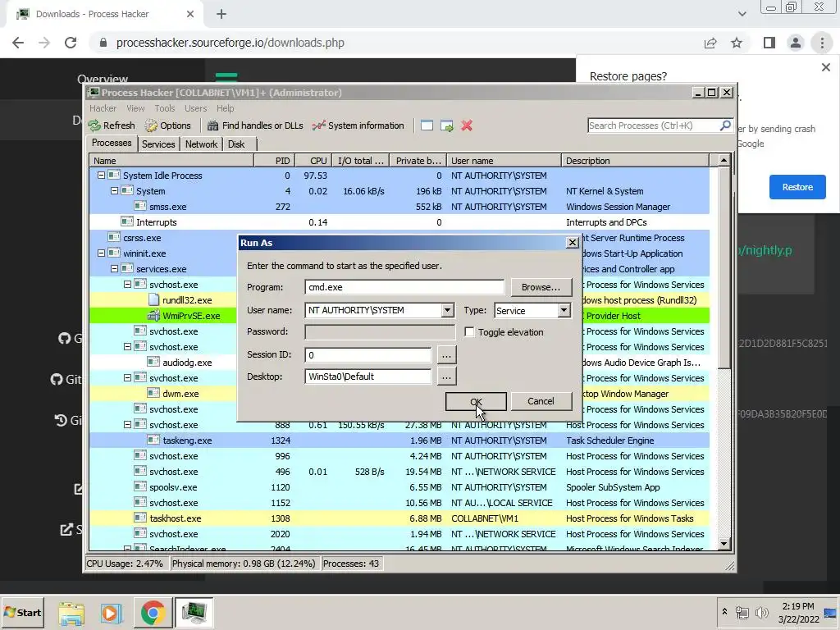Open the Type dropdown
840x630 pixels.
tap(564, 310)
